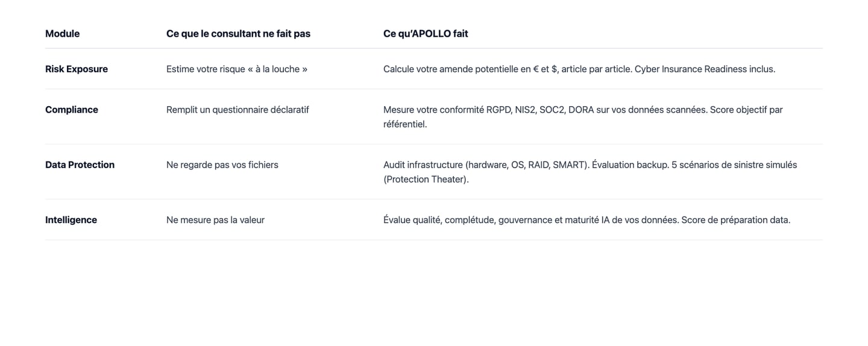
Task: Click the "Ne mesure pas la valeur" cell
Action: pyautogui.click(x=215, y=220)
